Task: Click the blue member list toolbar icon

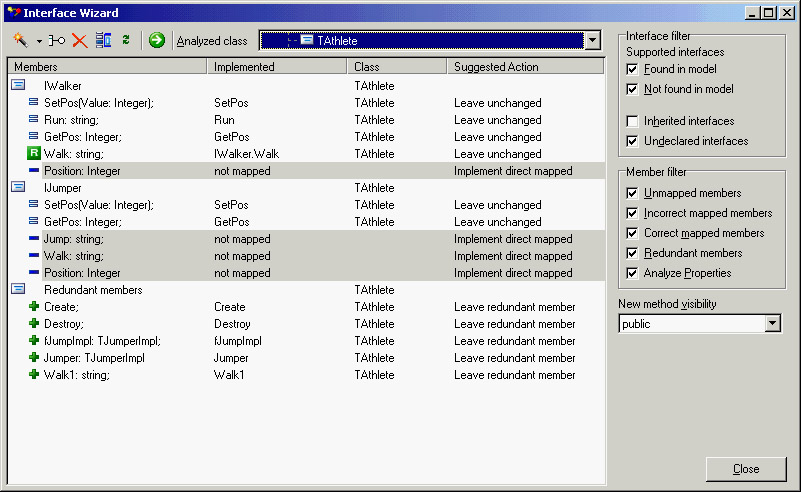Action: [x=103, y=41]
